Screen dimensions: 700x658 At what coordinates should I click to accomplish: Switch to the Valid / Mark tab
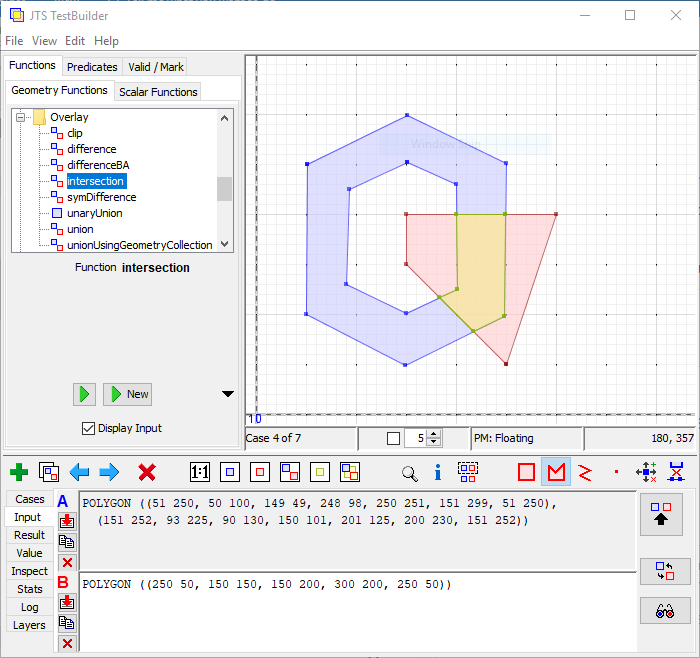tap(156, 67)
